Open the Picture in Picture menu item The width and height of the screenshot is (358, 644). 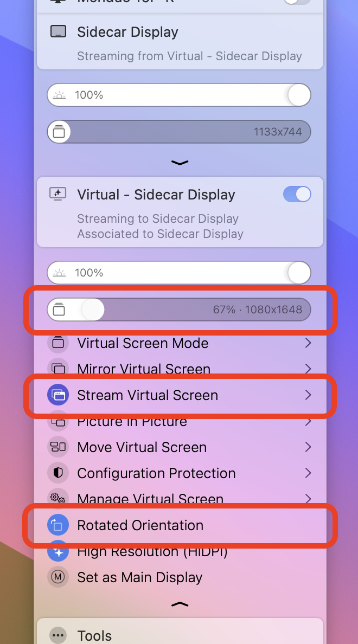click(132, 422)
